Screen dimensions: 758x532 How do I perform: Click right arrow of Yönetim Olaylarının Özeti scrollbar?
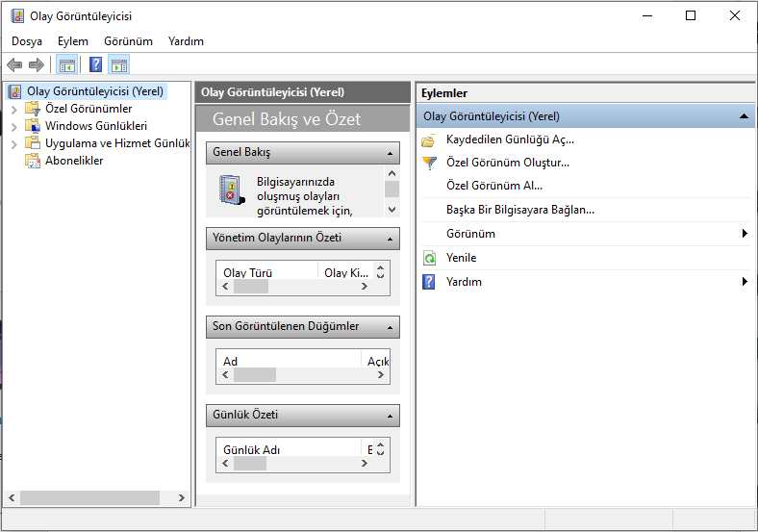pyautogui.click(x=365, y=287)
